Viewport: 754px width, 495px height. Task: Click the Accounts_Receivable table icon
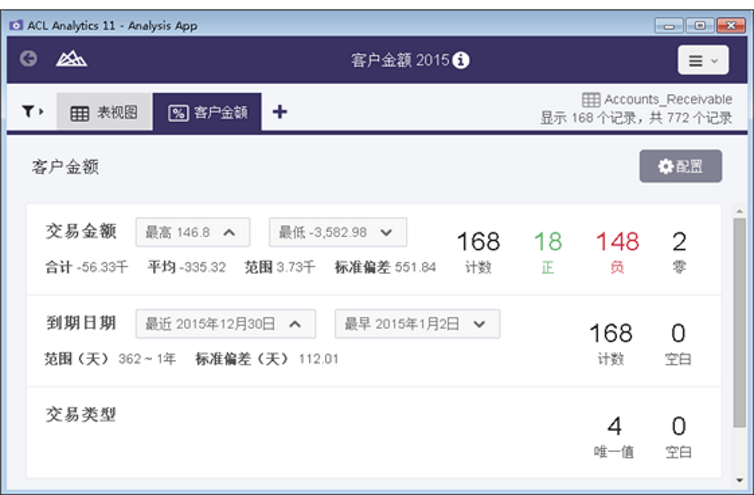coord(591,100)
